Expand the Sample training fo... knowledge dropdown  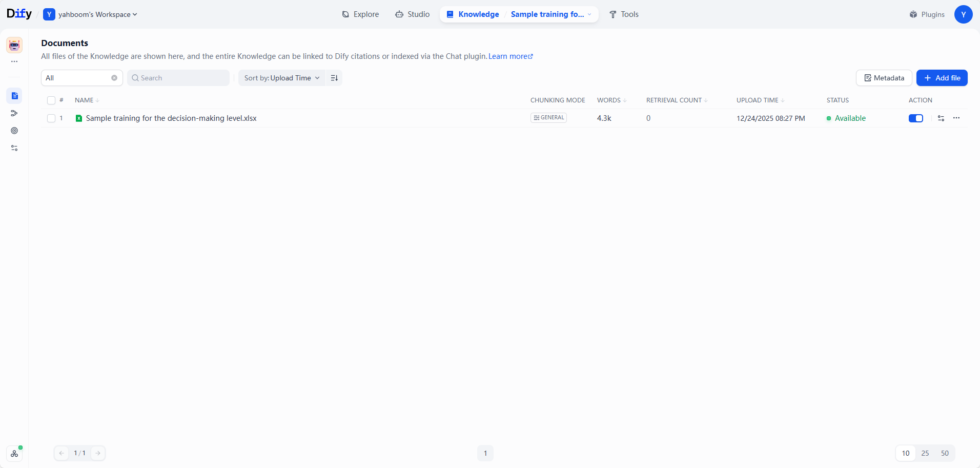click(x=552, y=14)
